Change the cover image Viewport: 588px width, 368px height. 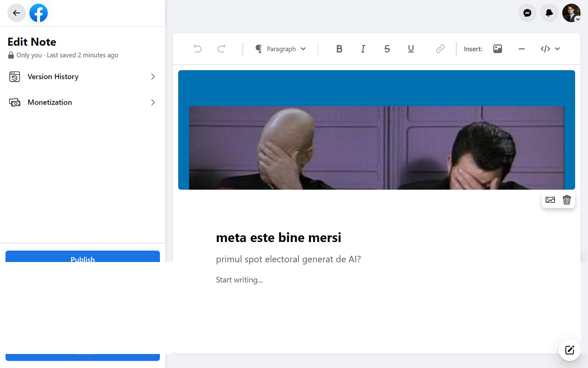coord(550,200)
